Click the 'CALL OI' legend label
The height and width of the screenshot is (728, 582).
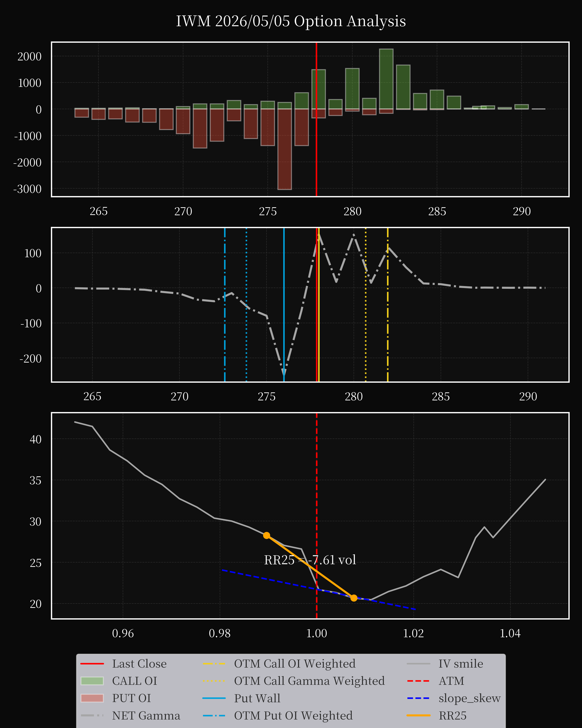(135, 681)
